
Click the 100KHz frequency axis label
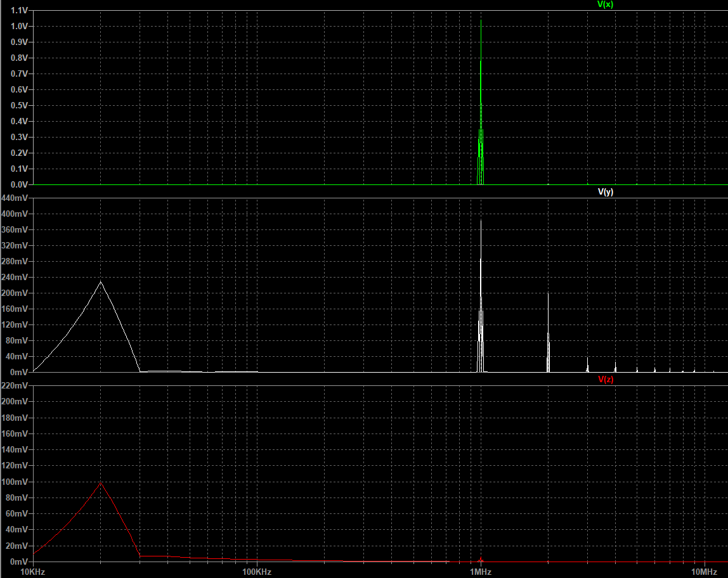pyautogui.click(x=257, y=572)
